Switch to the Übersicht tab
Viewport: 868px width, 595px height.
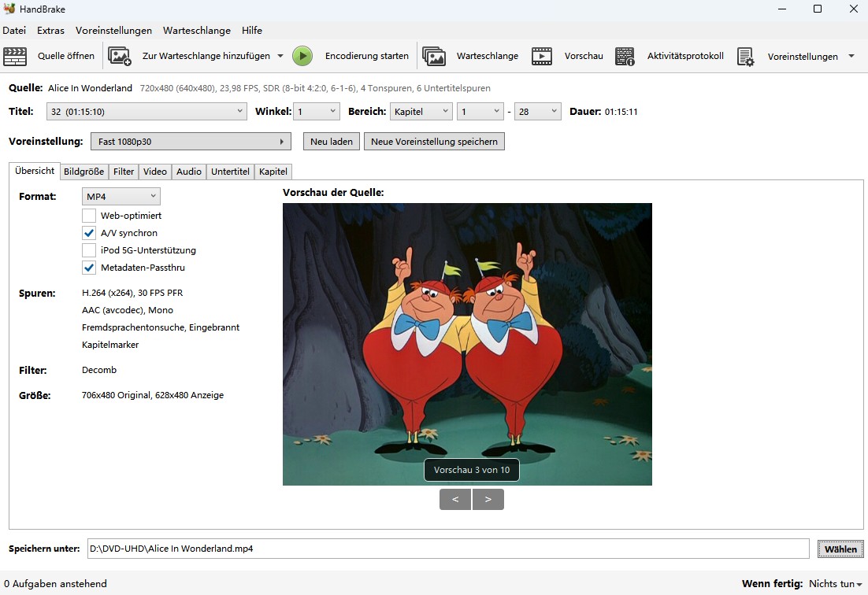35,171
